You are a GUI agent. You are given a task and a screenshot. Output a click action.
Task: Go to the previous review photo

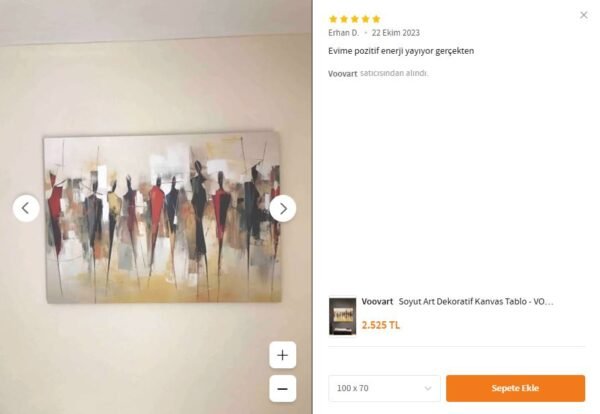pos(26,209)
